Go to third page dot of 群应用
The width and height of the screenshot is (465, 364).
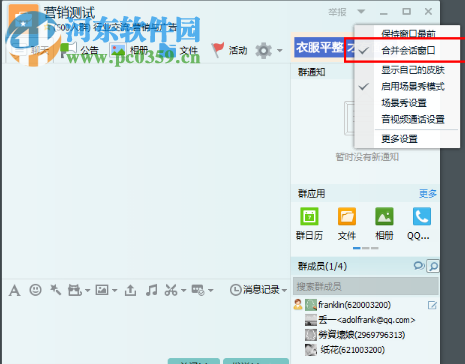coord(375,248)
